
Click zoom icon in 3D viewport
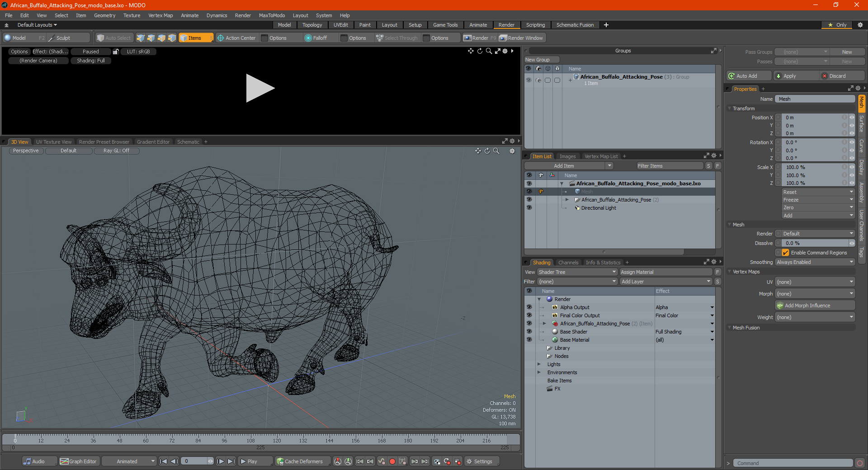pos(496,151)
